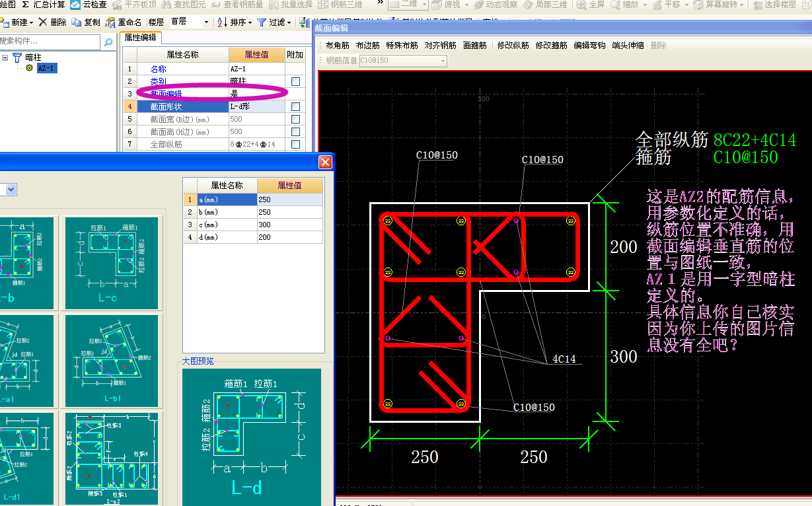812x506 pixels.
Task: Click 特殊布筋 in section editor
Action: (x=402, y=46)
